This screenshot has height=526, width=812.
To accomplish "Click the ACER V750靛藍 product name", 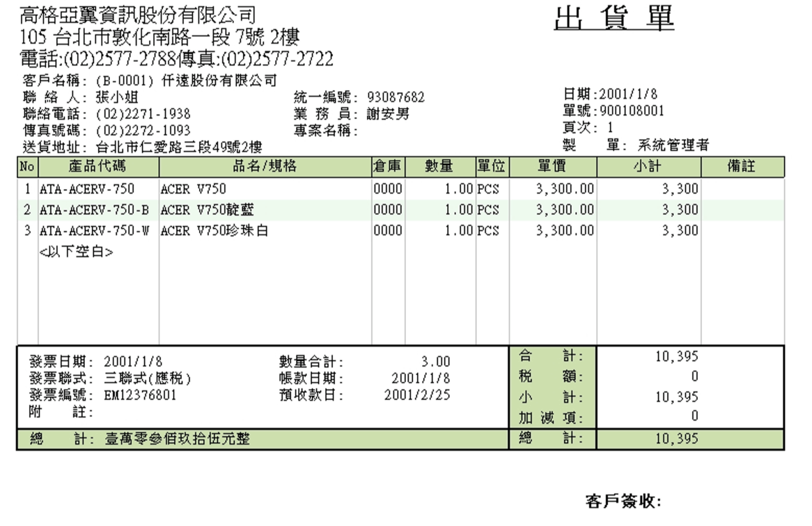I will 207,210.
